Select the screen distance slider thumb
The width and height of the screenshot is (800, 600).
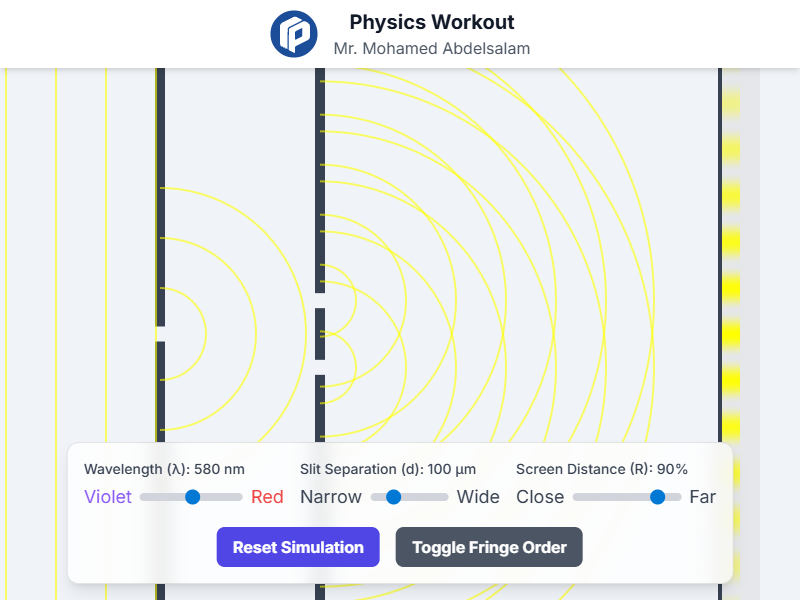tap(659, 497)
